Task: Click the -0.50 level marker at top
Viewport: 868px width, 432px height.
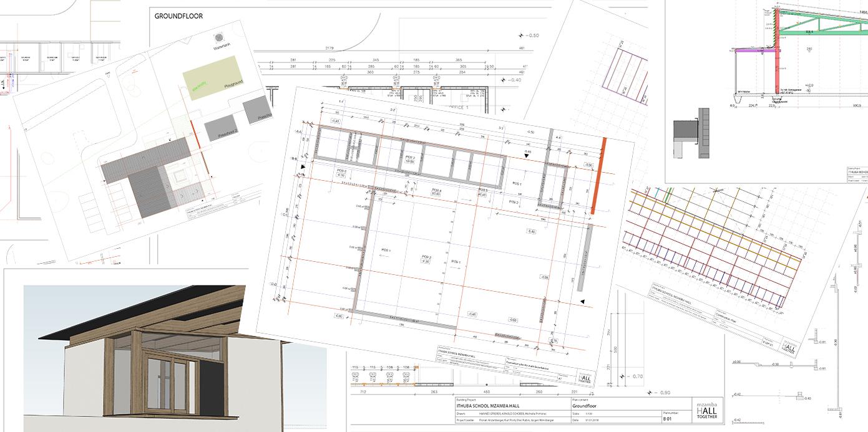Action: pos(528,36)
